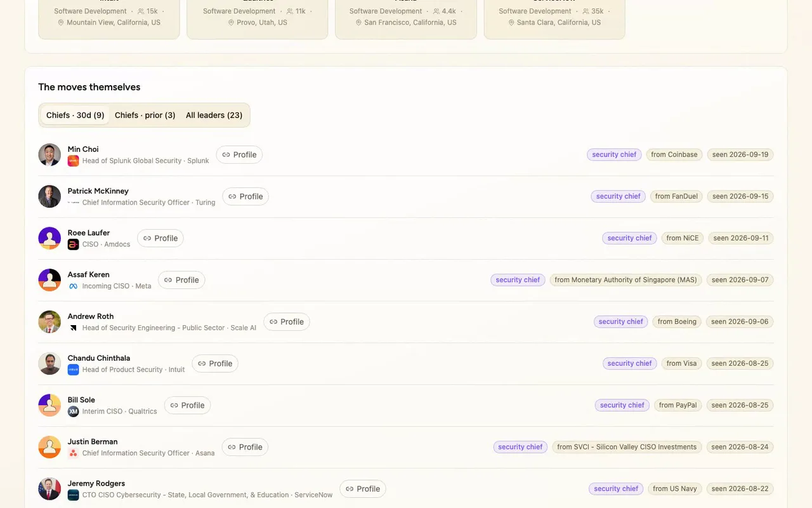Click Roee Laufer's placeholder avatar
Viewport: 812px width, 508px height.
[49, 238]
